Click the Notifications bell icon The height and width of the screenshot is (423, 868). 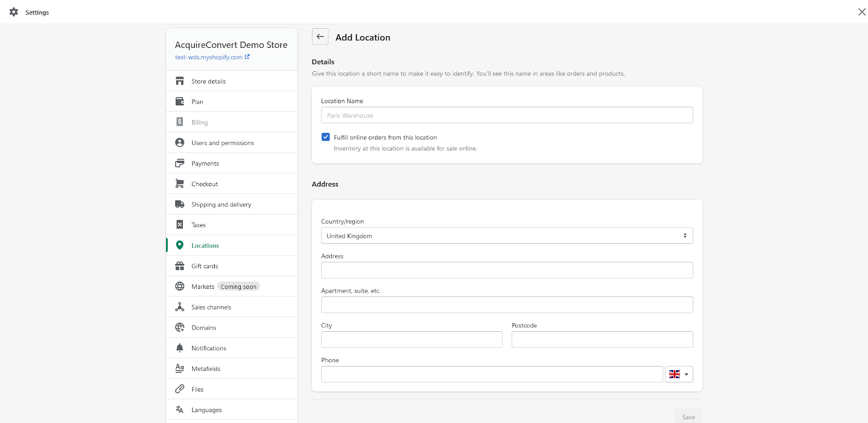(180, 348)
